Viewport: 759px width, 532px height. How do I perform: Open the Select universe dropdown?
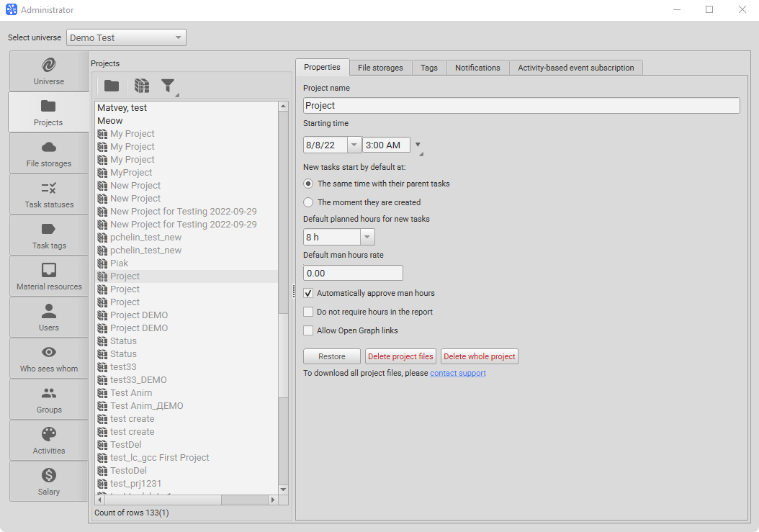point(126,37)
